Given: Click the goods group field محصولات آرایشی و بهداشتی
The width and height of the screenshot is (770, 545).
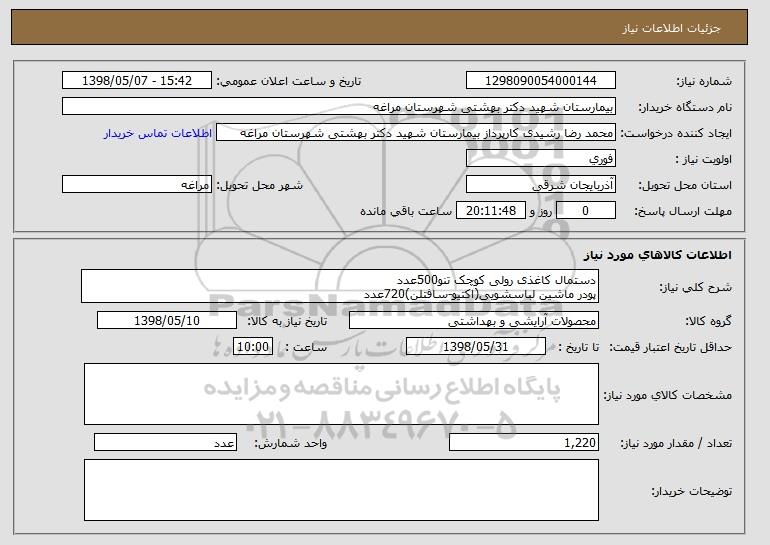Looking at the screenshot, I should tap(474, 321).
